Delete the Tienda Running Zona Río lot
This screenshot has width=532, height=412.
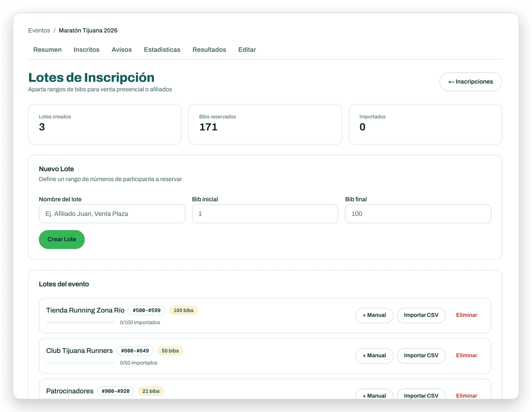coord(466,315)
